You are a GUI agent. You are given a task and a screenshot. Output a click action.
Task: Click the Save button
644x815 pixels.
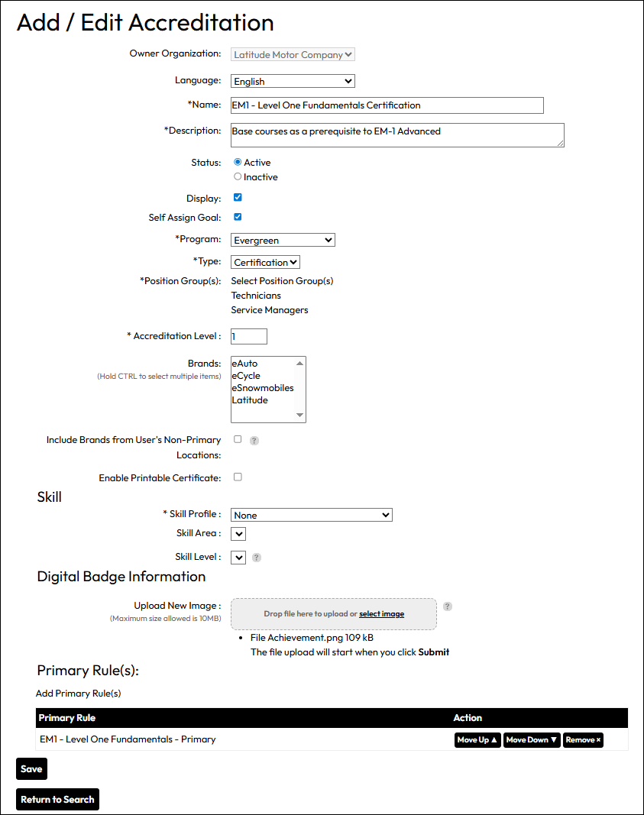point(31,769)
